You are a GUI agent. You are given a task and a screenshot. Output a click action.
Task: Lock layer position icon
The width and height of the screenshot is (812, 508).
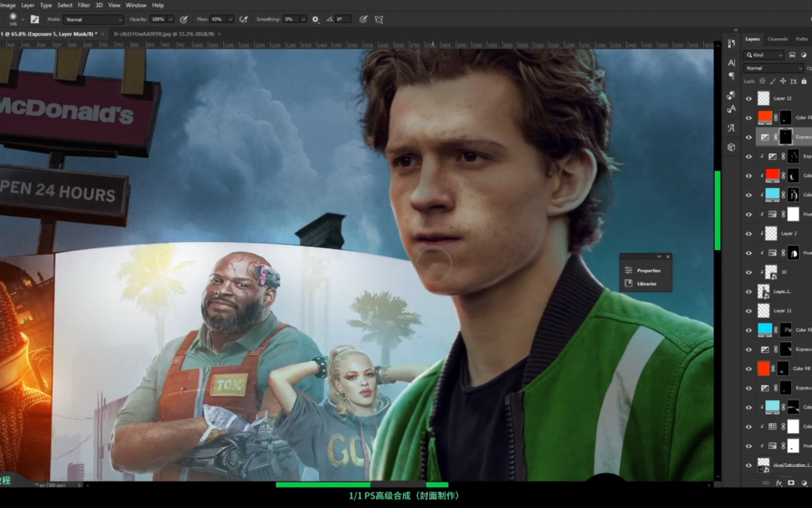coord(783,81)
